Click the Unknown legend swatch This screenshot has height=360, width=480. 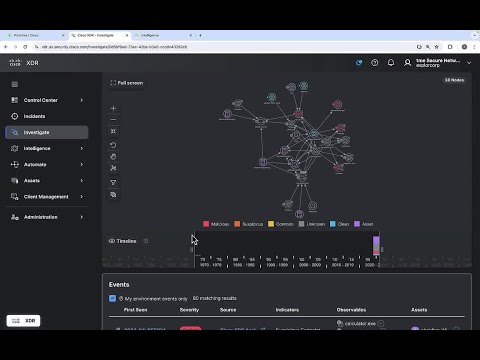point(301,224)
